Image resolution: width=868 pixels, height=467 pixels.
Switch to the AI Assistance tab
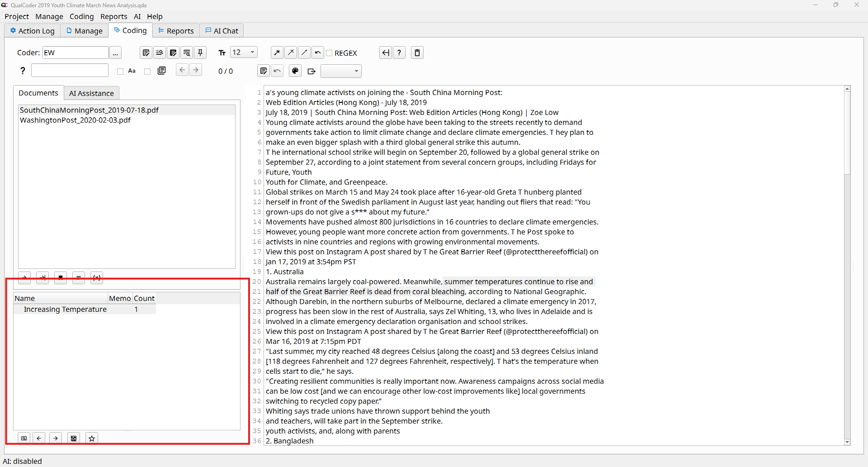pyautogui.click(x=91, y=93)
